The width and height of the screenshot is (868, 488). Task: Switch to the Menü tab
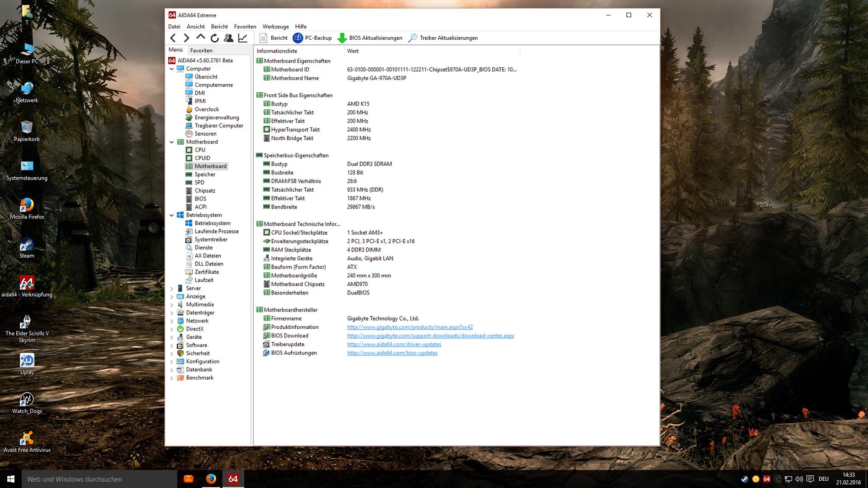coord(175,50)
